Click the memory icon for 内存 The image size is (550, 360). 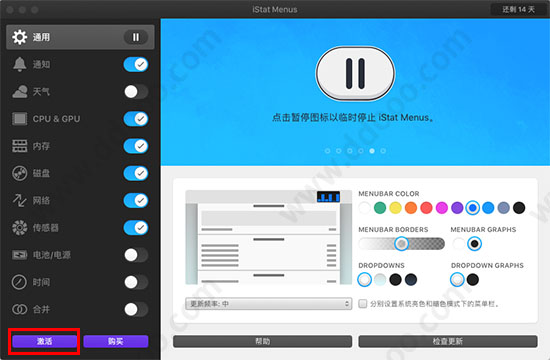19,146
